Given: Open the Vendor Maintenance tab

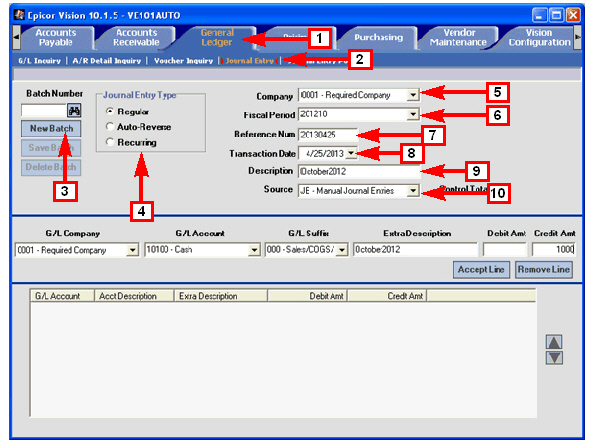Looking at the screenshot, I should [458, 37].
